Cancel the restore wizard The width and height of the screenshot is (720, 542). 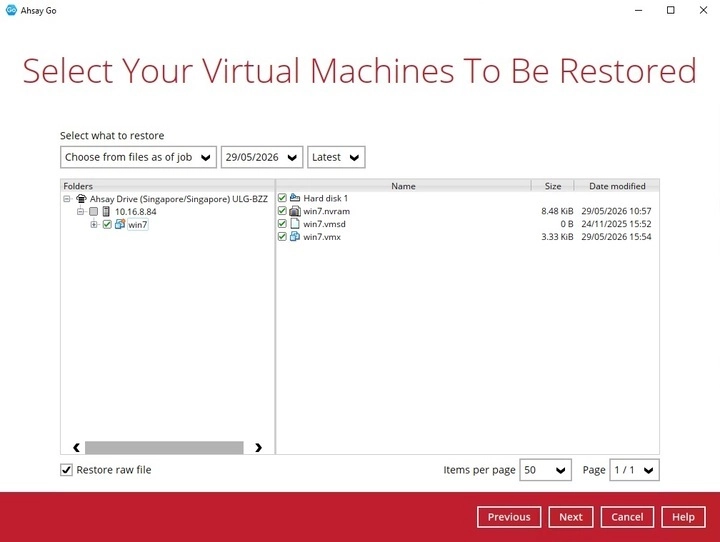627,517
